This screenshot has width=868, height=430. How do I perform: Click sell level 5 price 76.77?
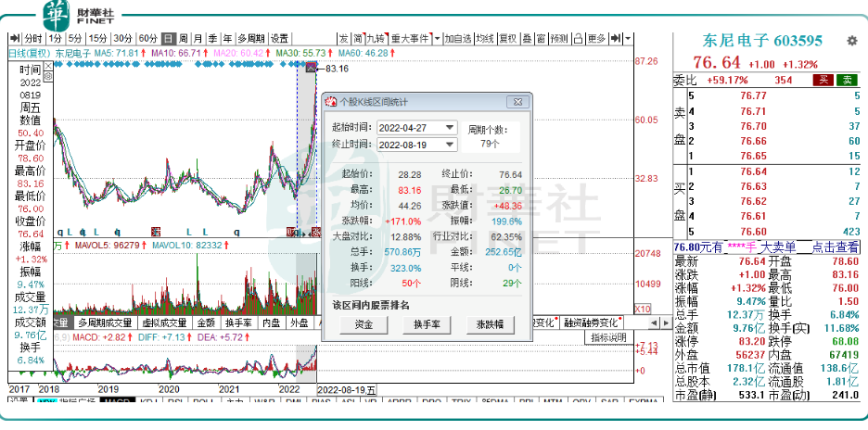tap(752, 95)
